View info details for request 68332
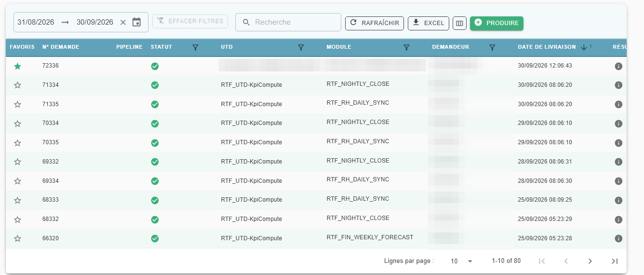 coord(618,220)
